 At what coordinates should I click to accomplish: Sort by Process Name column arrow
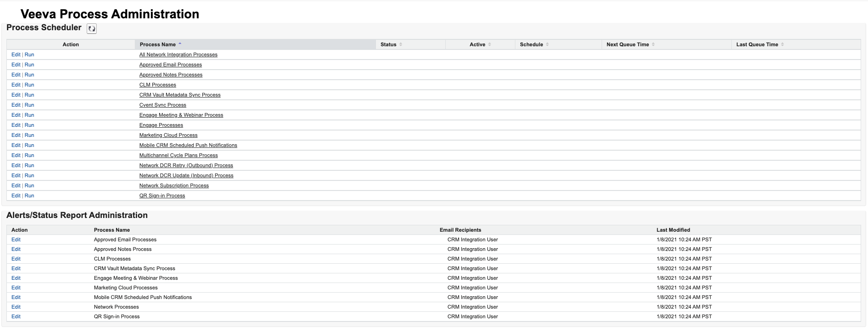click(x=180, y=44)
